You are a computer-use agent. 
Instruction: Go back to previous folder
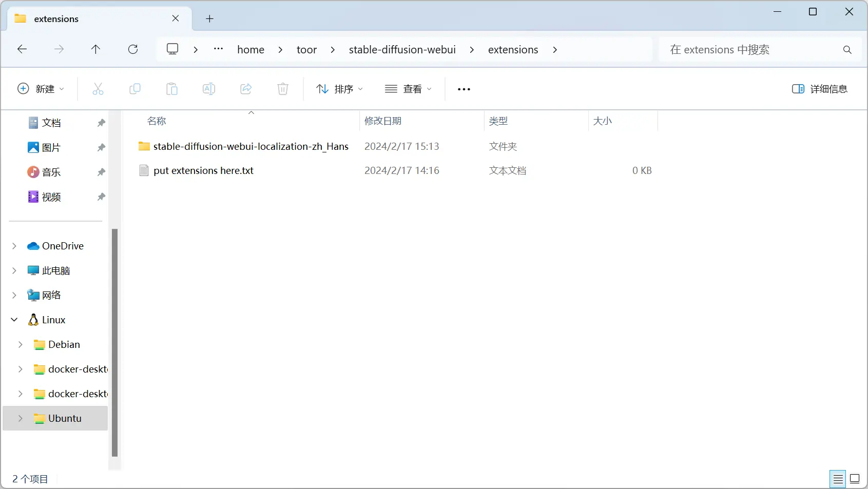[x=22, y=49]
